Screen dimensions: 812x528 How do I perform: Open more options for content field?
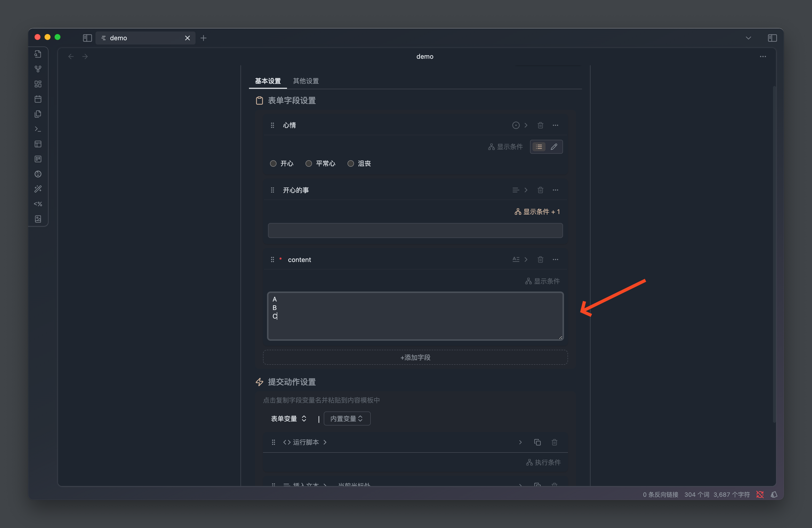tap(555, 259)
